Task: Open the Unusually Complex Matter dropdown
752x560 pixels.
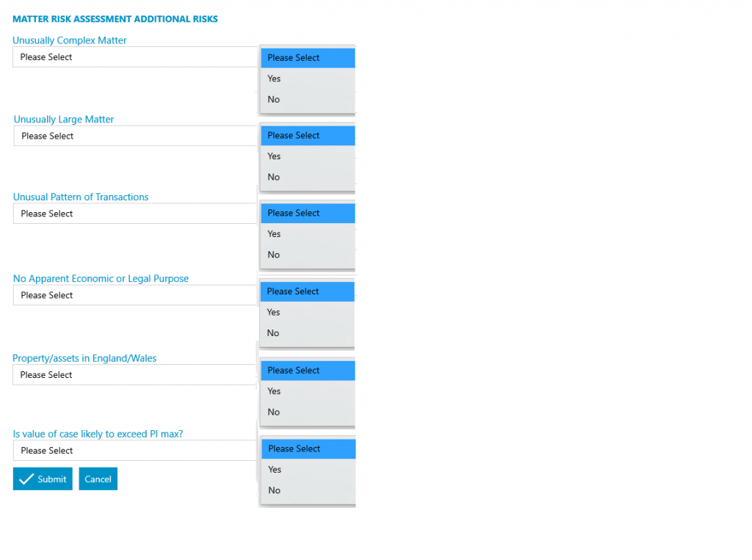Action: pyautogui.click(x=134, y=57)
